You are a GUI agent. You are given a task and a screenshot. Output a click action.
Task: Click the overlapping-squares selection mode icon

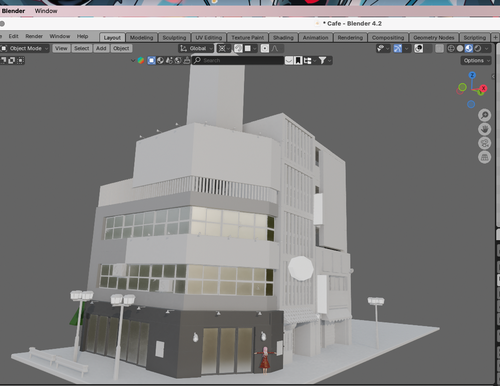point(11,61)
